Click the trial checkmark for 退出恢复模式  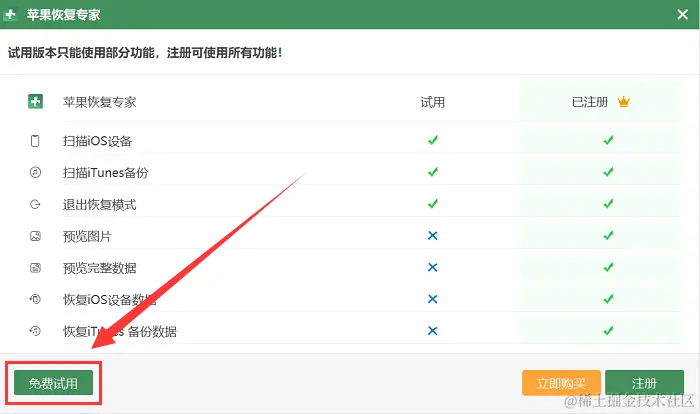click(433, 204)
